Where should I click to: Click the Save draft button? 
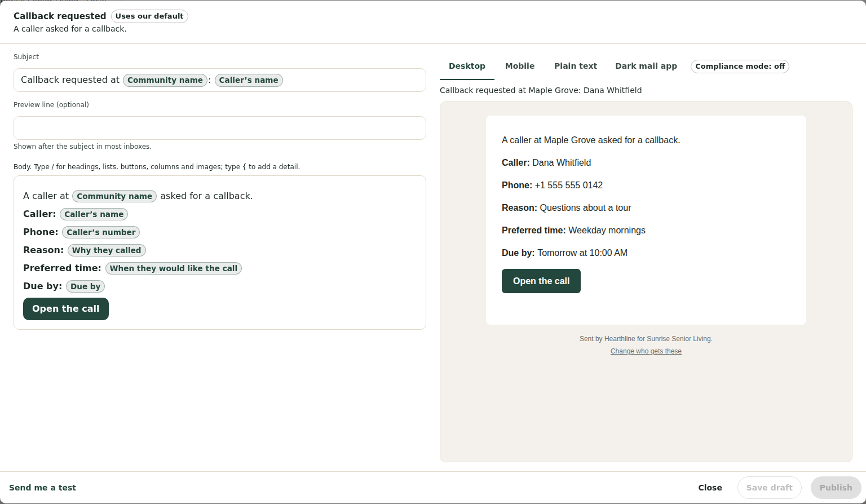click(770, 488)
